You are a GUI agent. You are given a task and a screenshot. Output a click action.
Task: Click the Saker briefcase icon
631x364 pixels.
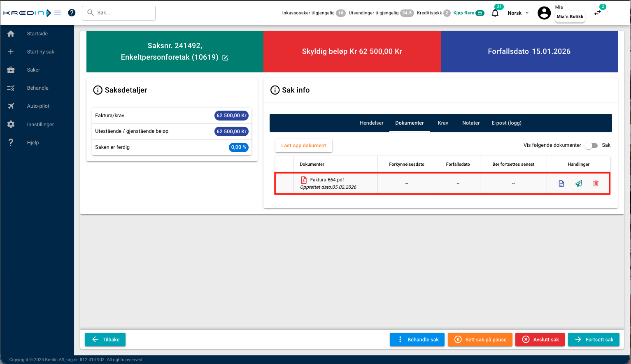[x=11, y=70]
